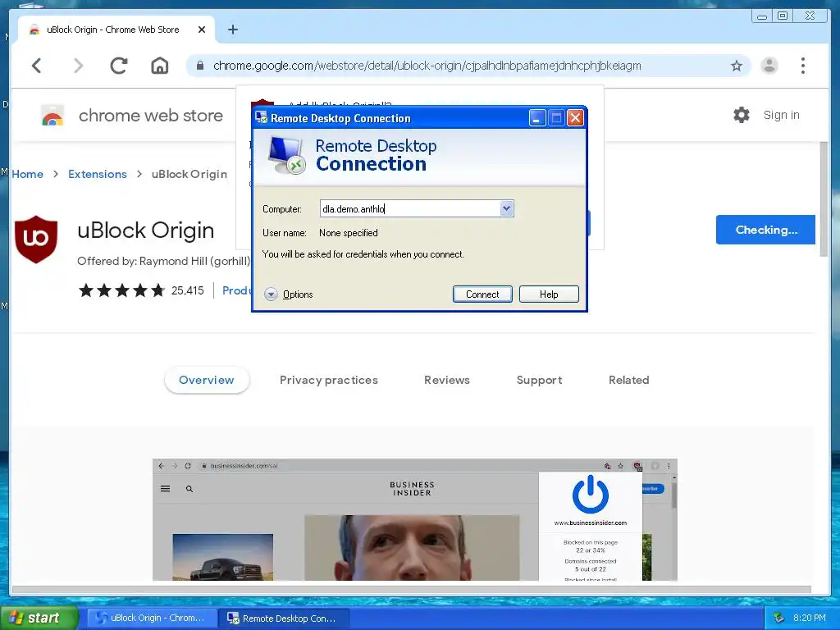This screenshot has width=840, height=630.
Task: Click the Chrome address bar URL
Action: tap(427, 66)
